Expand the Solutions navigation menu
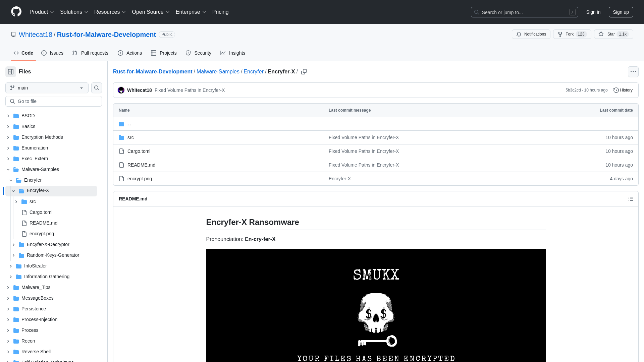Viewport: 644px width, 362px height. [x=74, y=12]
